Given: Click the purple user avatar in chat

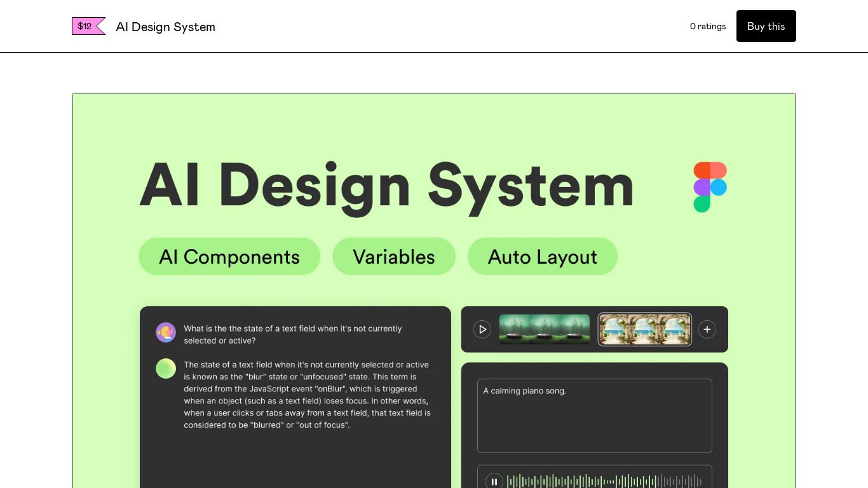Looking at the screenshot, I should pos(166,332).
